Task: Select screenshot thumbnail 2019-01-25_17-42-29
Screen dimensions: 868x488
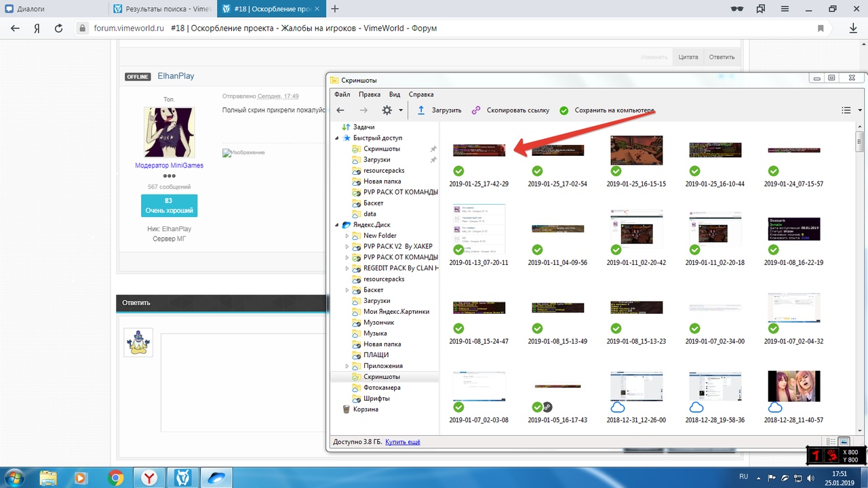Action: coord(479,150)
